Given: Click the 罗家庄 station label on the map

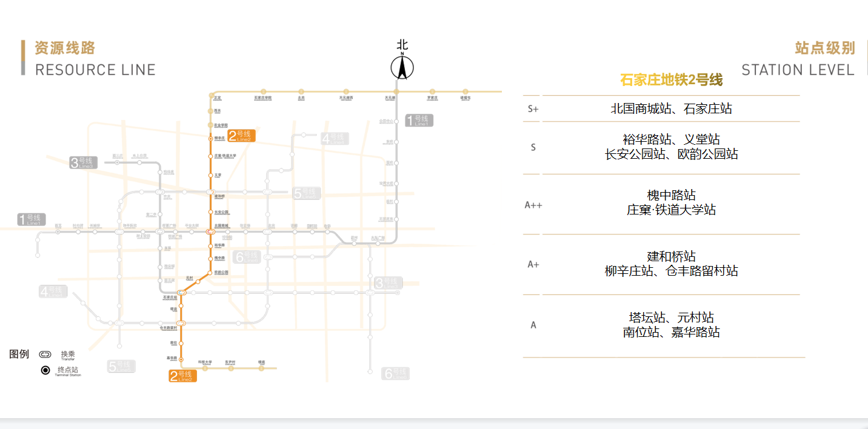Looking at the screenshot, I should [432, 98].
